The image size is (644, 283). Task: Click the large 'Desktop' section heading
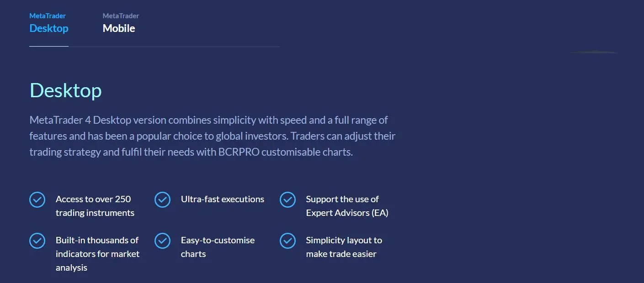tap(66, 90)
